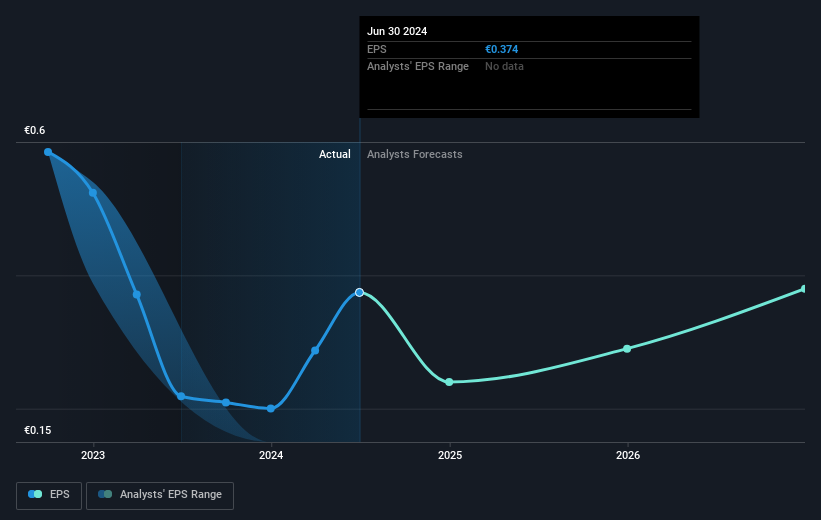Click the EPS row label in the tooltip

click(376, 49)
